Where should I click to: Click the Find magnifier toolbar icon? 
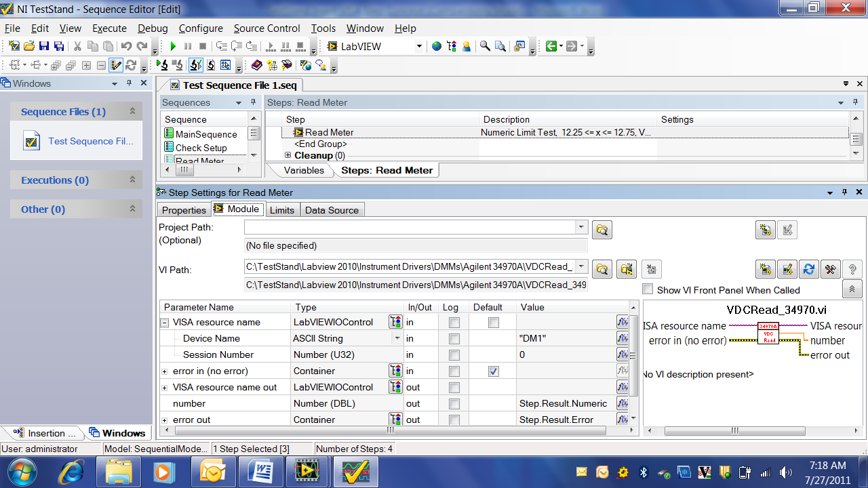[485, 47]
